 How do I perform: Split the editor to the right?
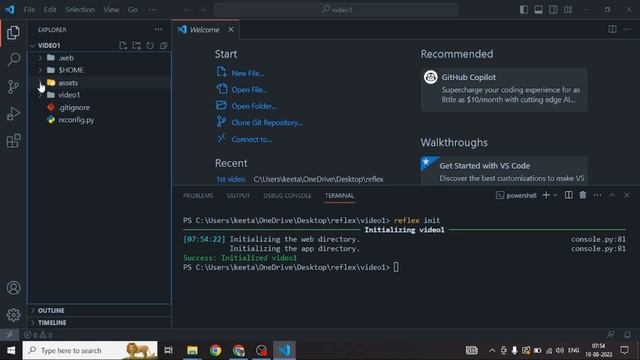coord(612,29)
